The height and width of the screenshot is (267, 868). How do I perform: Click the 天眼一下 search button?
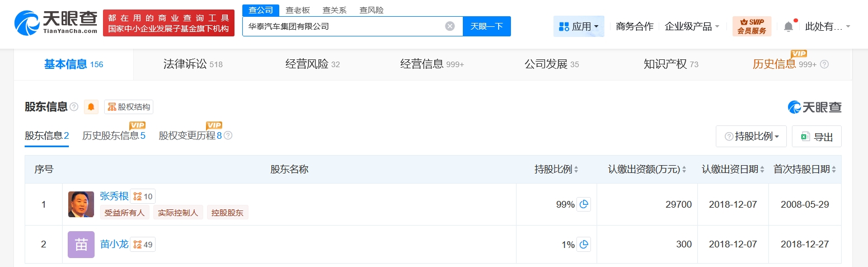[x=486, y=26]
